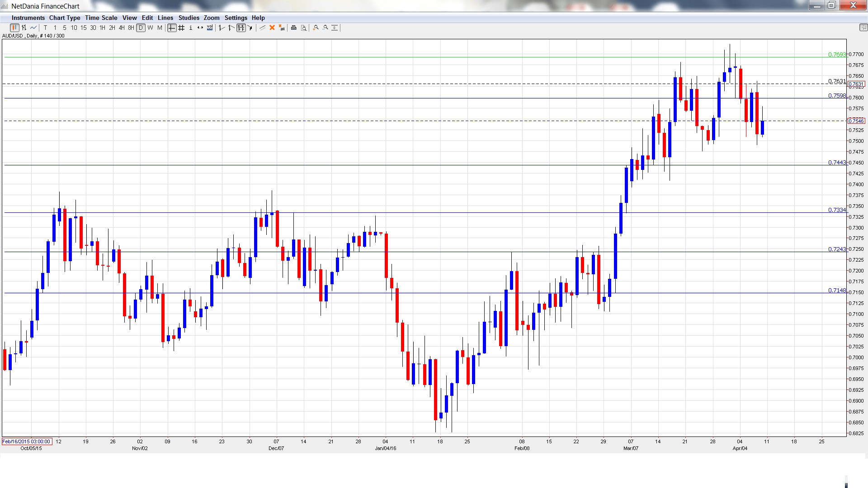This screenshot has height=488, width=868.
Task: Open the Chart Type menu
Action: pos(65,18)
